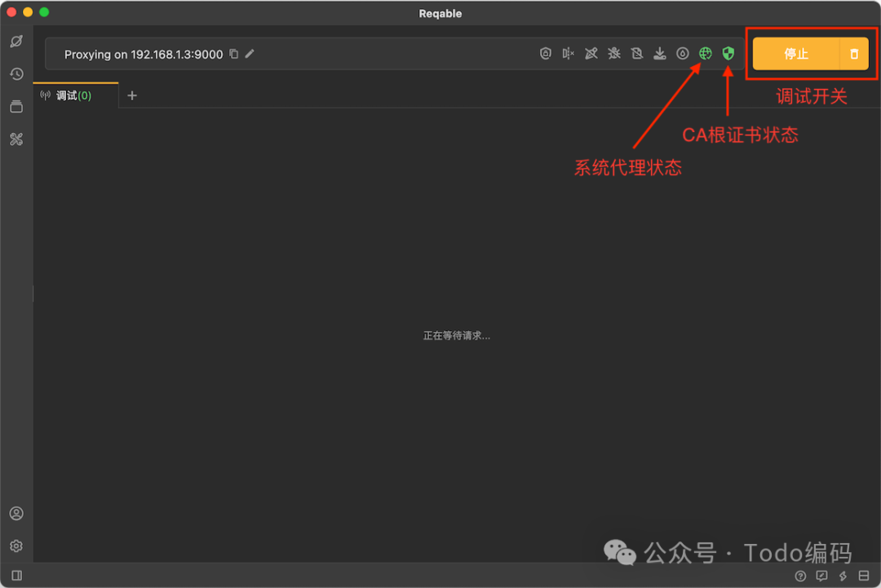Clear records with the trash icon
The height and width of the screenshot is (588, 881).
click(x=854, y=54)
